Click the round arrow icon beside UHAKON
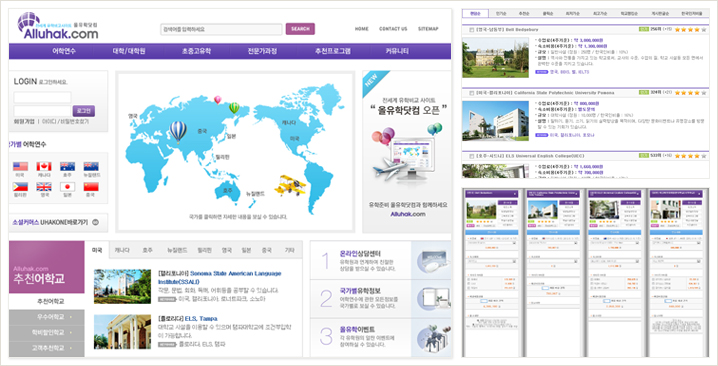Screen dimensions: 718x366 click(x=95, y=222)
